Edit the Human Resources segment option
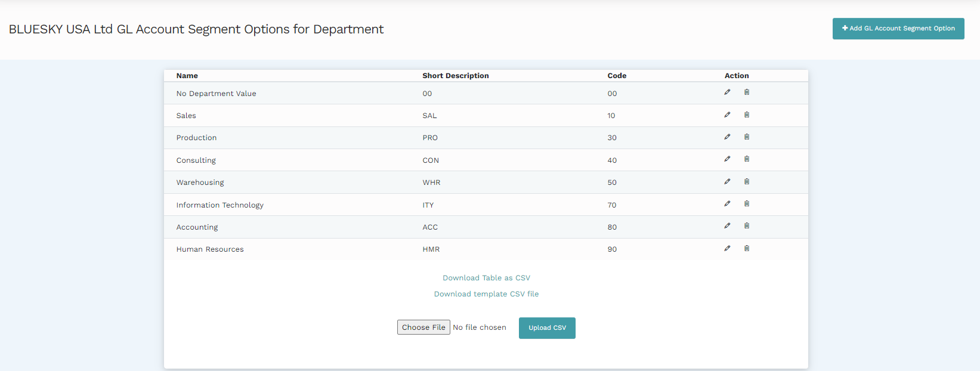The width and height of the screenshot is (980, 371). (x=727, y=248)
